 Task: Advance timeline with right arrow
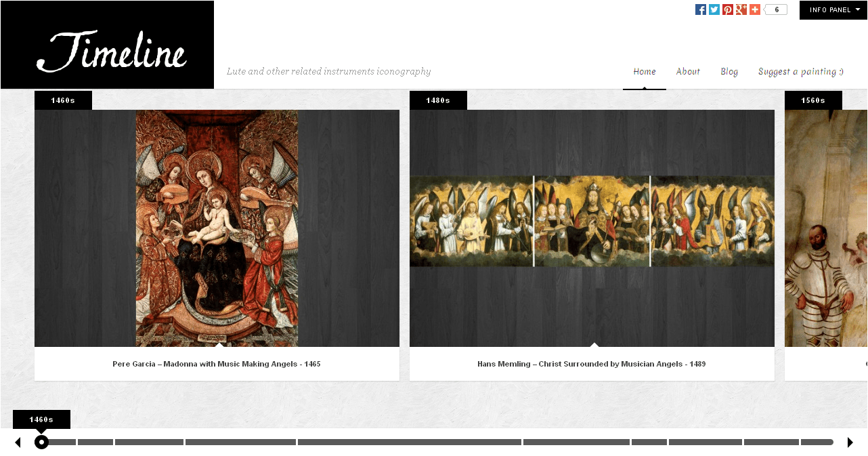point(850,442)
